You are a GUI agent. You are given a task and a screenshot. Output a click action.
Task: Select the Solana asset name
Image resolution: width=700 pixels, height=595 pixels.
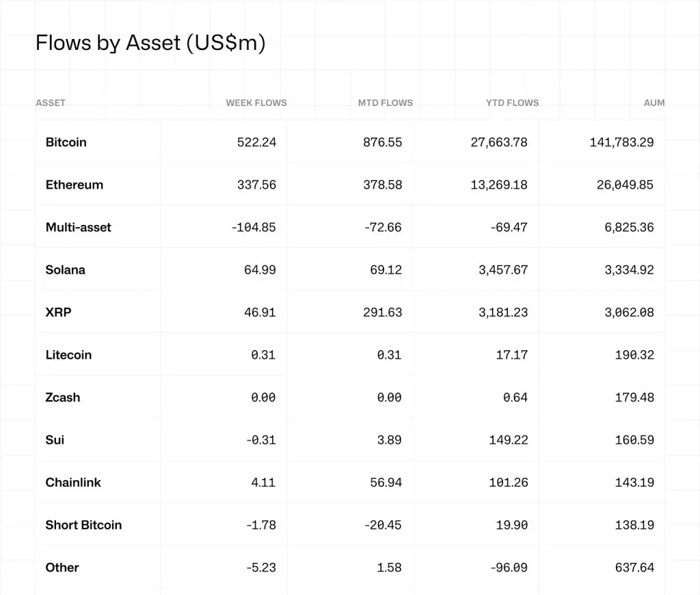(66, 269)
